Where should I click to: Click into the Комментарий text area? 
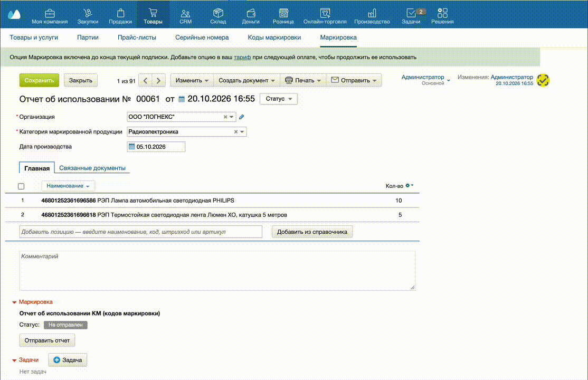click(x=217, y=271)
